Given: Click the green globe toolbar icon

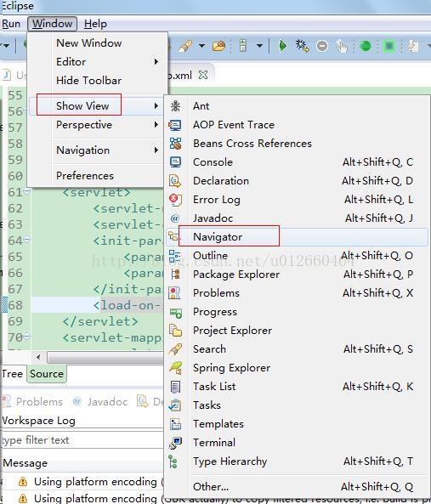Looking at the screenshot, I should (365, 46).
